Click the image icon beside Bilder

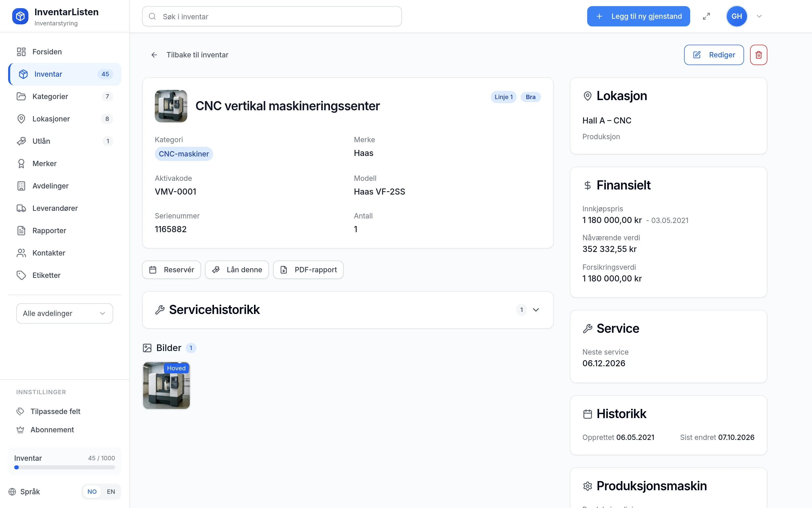point(147,348)
